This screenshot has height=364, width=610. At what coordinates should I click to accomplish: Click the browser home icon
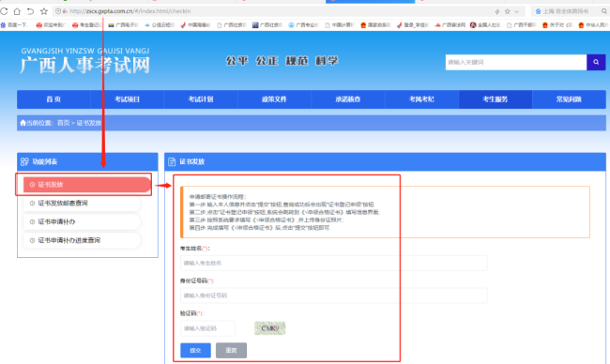[17, 11]
